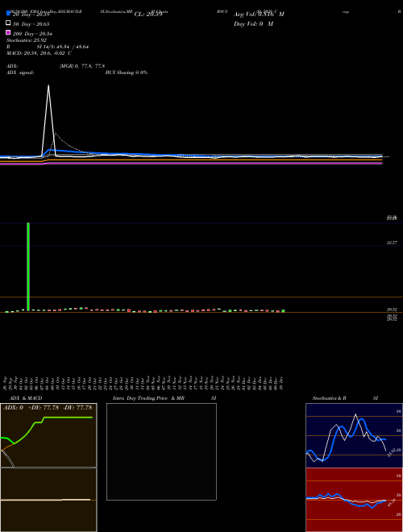Click the 'Stochastics & R' panel title
This screenshot has width=403, height=532.
tap(329, 398)
